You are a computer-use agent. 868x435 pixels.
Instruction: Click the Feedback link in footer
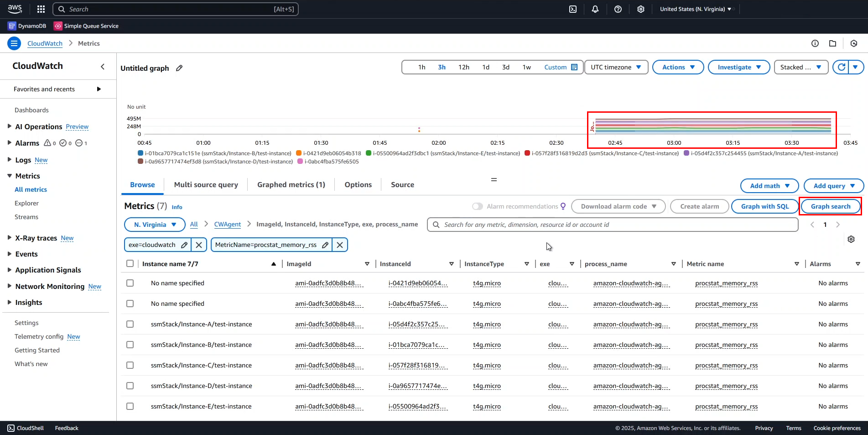pyautogui.click(x=67, y=428)
